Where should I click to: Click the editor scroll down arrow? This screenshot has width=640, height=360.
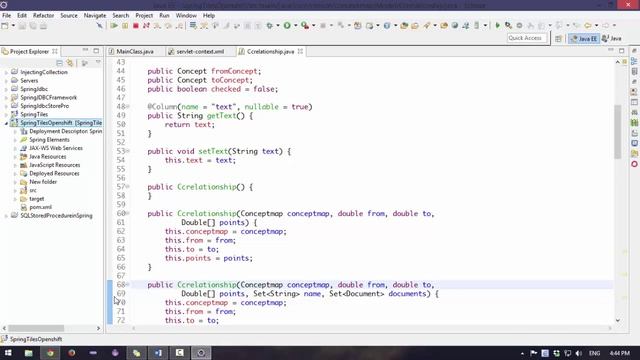pos(618,320)
